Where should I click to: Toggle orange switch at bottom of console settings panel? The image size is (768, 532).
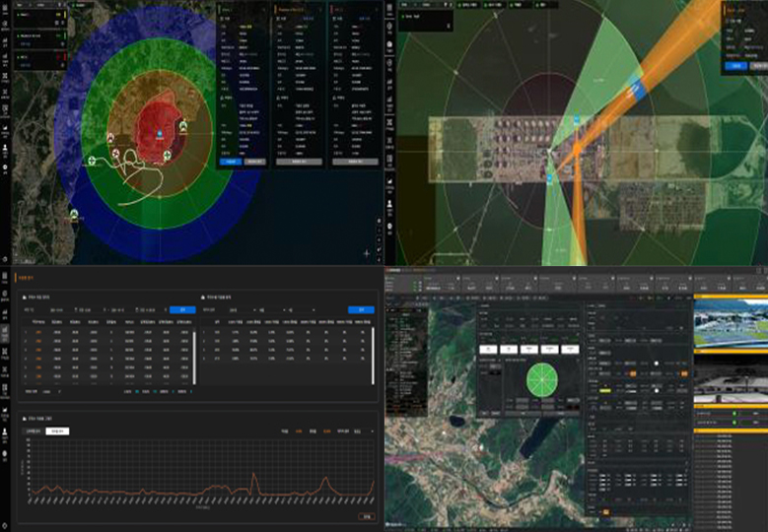(x=605, y=512)
